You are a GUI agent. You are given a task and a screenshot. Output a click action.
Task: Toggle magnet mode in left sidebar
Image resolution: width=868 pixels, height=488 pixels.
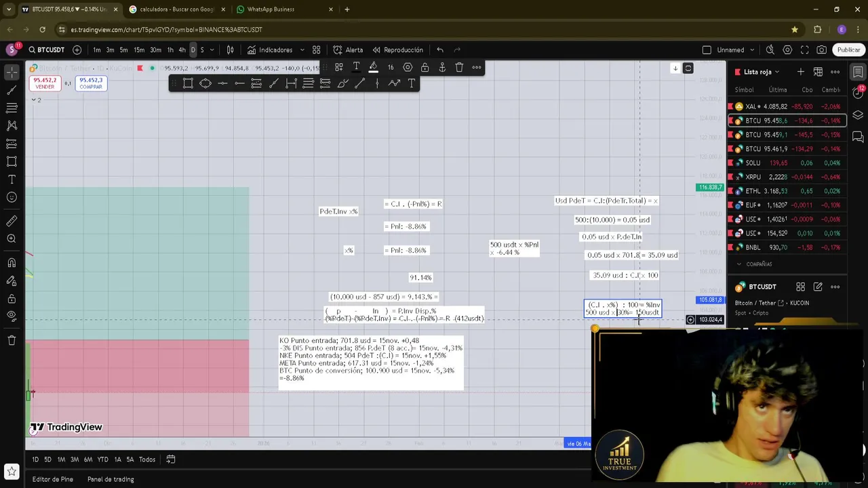click(12, 262)
